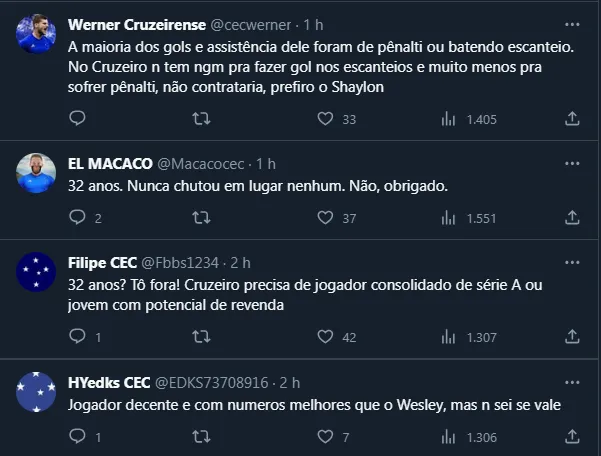Retweet Filipe CEC's post
Image resolution: width=601 pixels, height=456 pixels.
(200, 337)
